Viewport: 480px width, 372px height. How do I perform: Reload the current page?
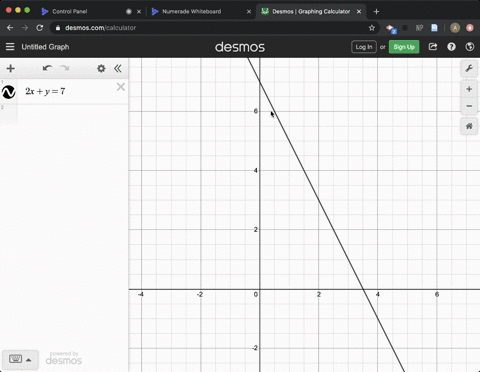40,28
